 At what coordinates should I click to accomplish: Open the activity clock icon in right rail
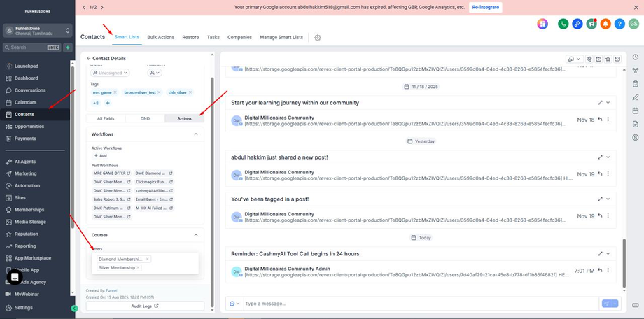tap(636, 57)
